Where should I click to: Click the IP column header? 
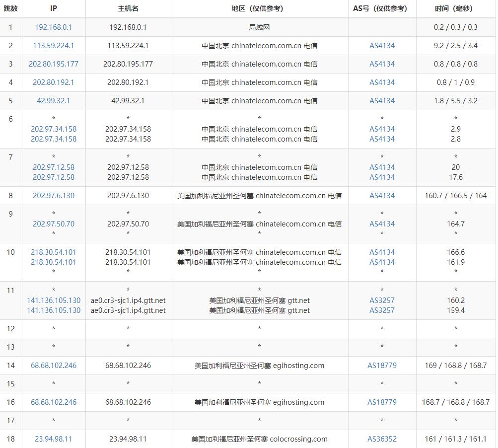(53, 8)
